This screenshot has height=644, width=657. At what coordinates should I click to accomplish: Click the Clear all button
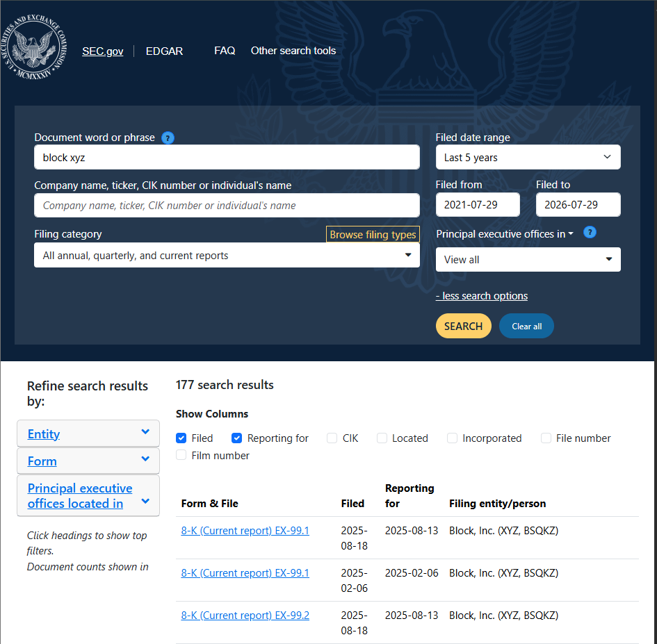(x=527, y=327)
